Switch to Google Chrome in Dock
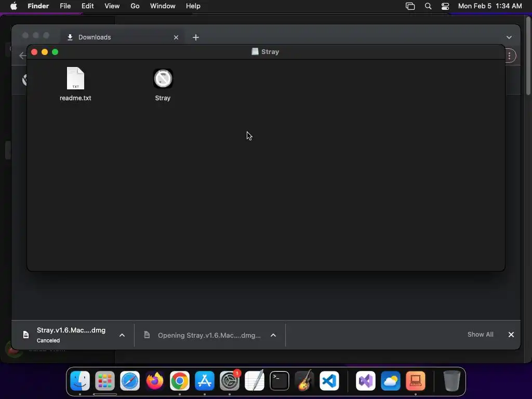 coord(179,381)
